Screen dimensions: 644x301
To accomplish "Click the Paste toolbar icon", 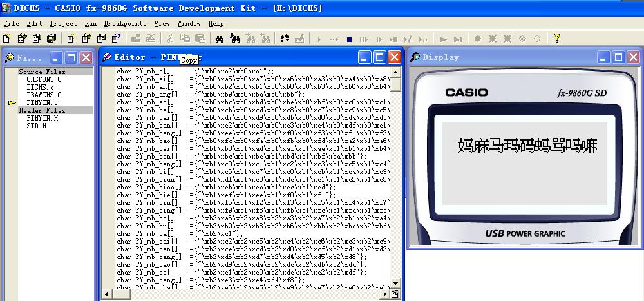I will pos(200,39).
